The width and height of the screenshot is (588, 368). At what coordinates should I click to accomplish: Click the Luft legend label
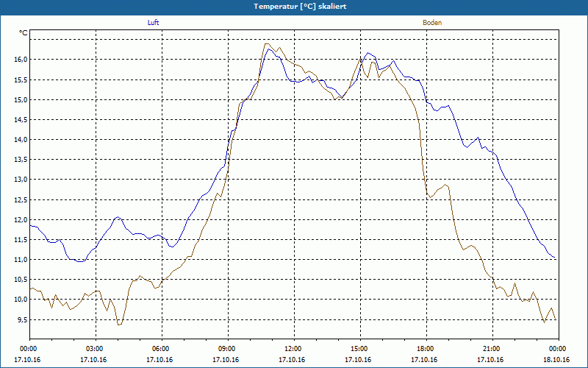click(153, 23)
